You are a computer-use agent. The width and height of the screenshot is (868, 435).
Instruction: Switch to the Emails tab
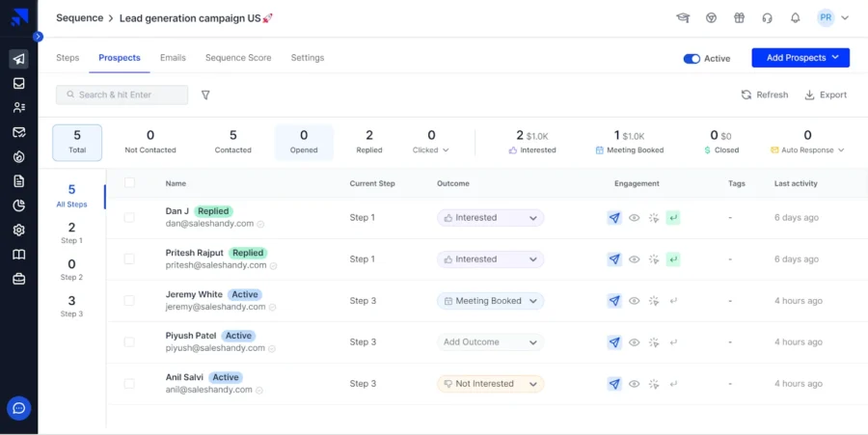[173, 58]
